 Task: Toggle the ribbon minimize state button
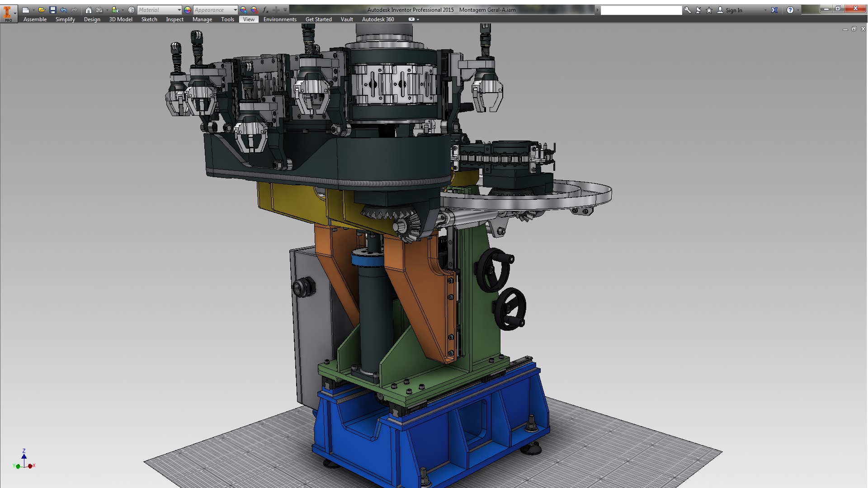(411, 19)
